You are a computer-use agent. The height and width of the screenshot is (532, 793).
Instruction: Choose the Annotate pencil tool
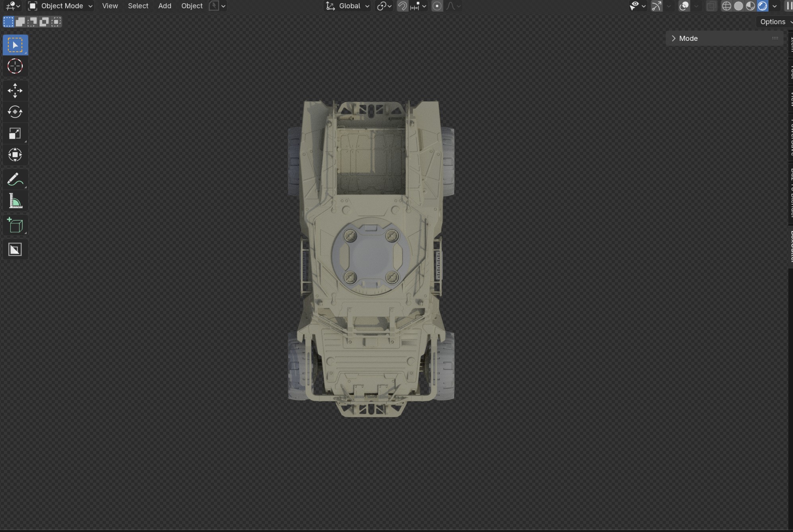pos(15,179)
